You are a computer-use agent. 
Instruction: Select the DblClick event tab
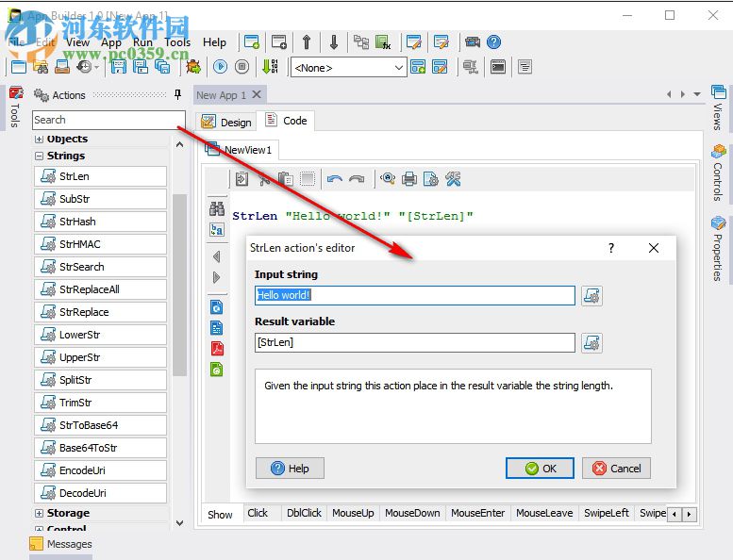pos(304,513)
